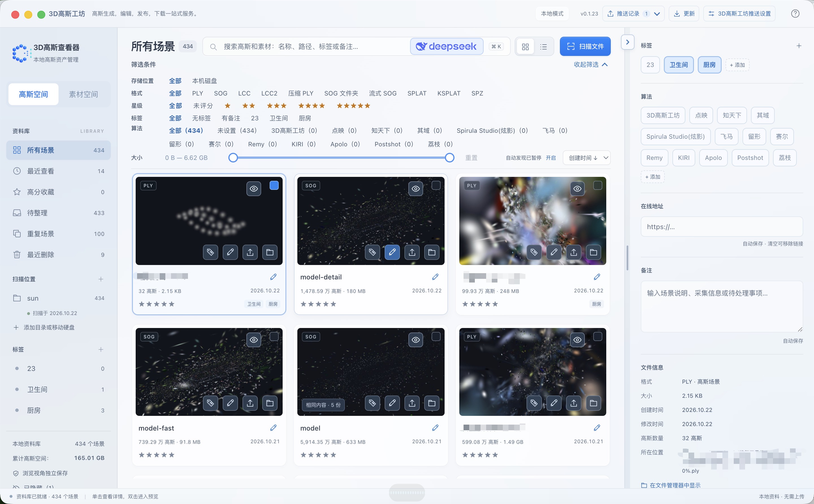Check the model-fast card checkbox
The height and width of the screenshot is (504, 814).
click(x=274, y=336)
